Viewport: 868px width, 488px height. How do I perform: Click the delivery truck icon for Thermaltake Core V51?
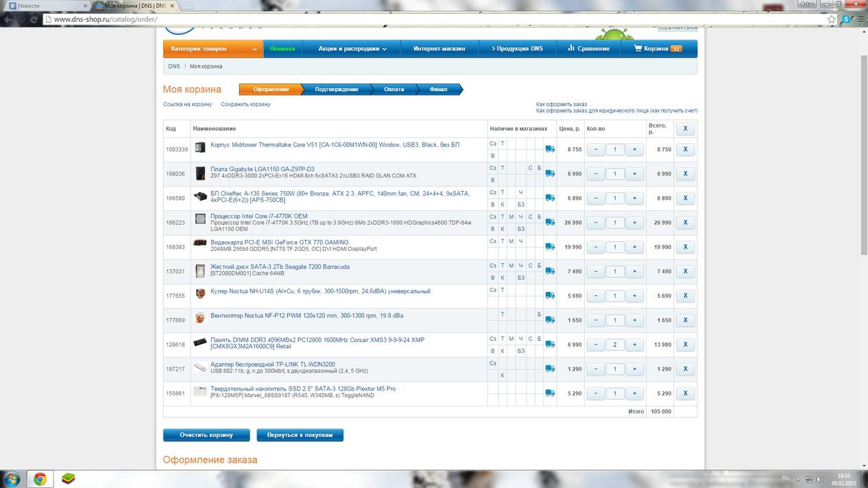coord(550,149)
